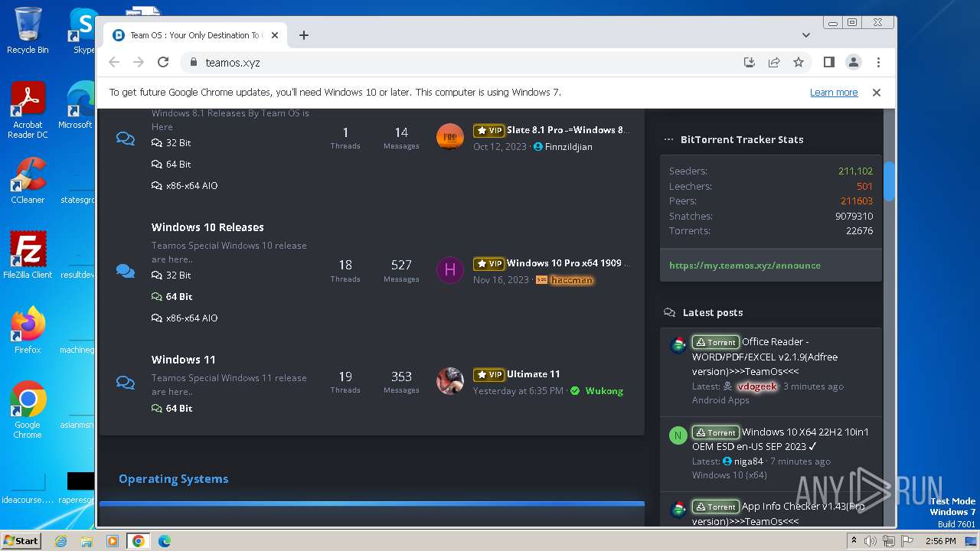Show hidden tray icons arrow
This screenshot has width=980, height=551.
click(854, 541)
